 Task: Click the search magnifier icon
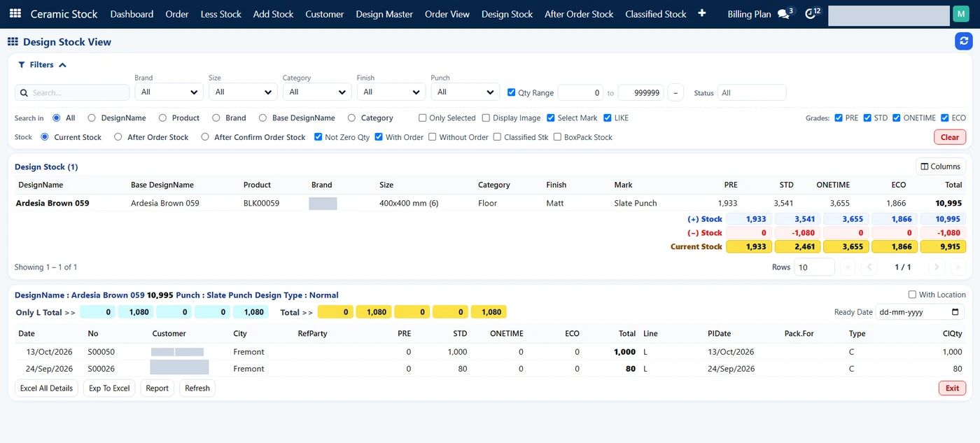pos(24,92)
